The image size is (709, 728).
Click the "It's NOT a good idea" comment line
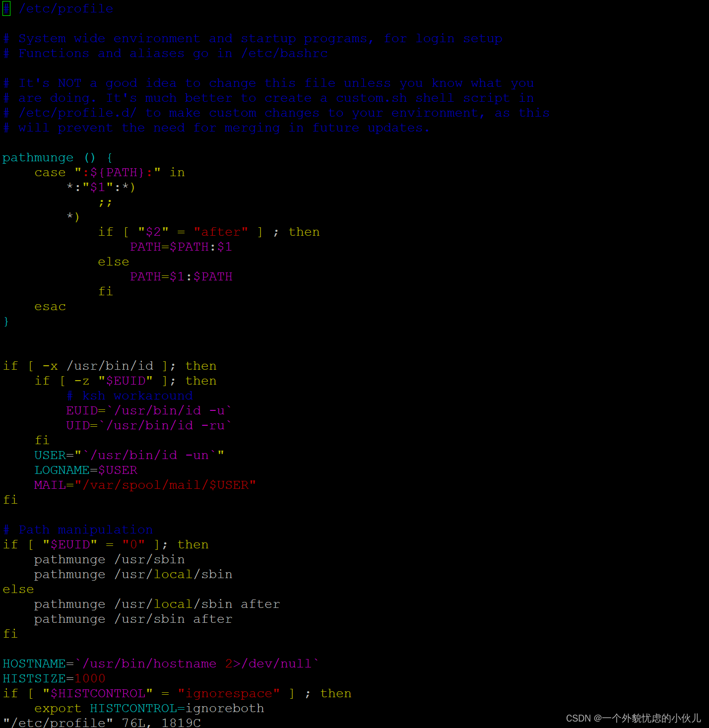pos(268,83)
